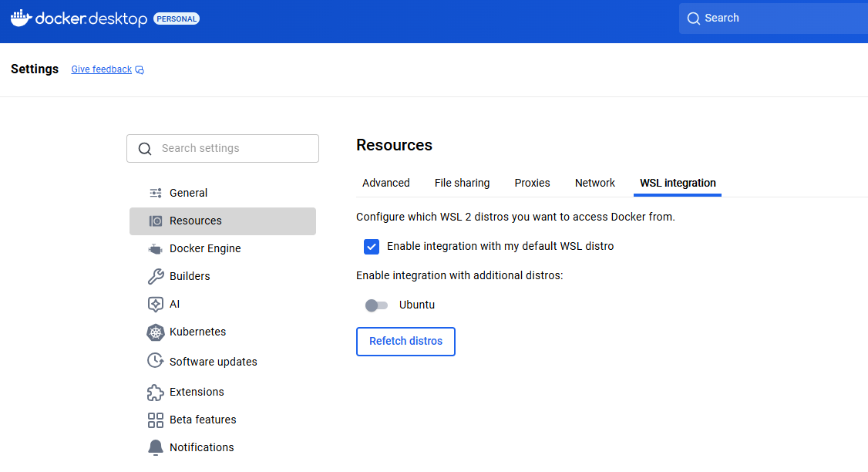Select the Proxies tab

coord(532,183)
